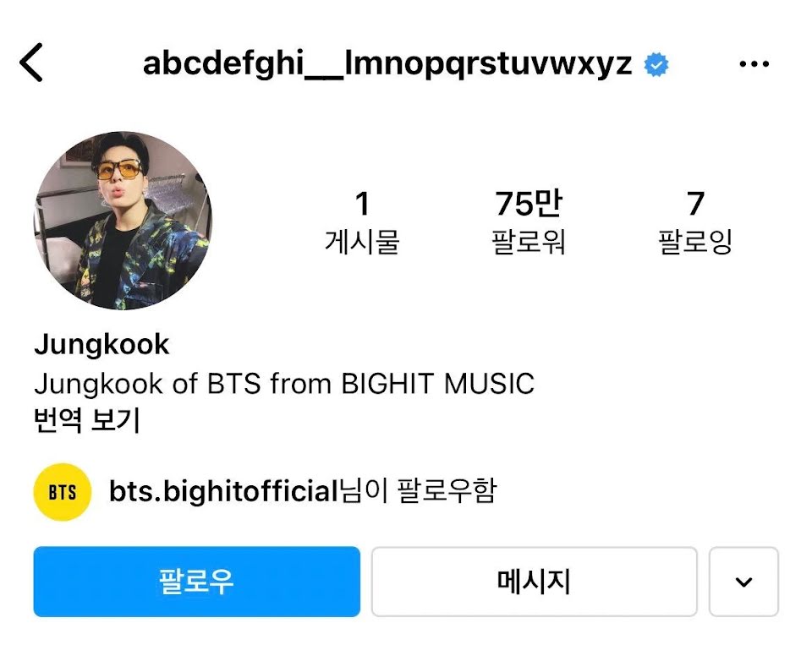The height and width of the screenshot is (656, 812).
Task: Tap the back arrow icon
Action: (x=31, y=63)
